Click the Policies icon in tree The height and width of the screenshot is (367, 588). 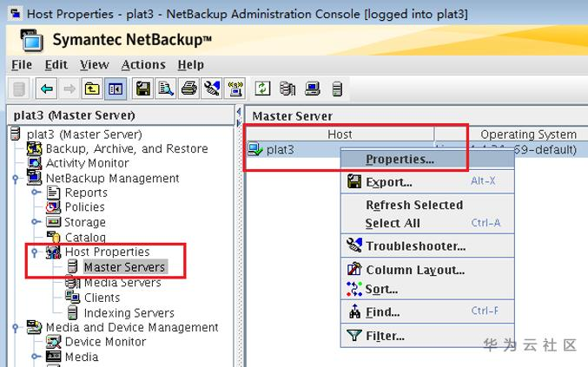coord(54,207)
